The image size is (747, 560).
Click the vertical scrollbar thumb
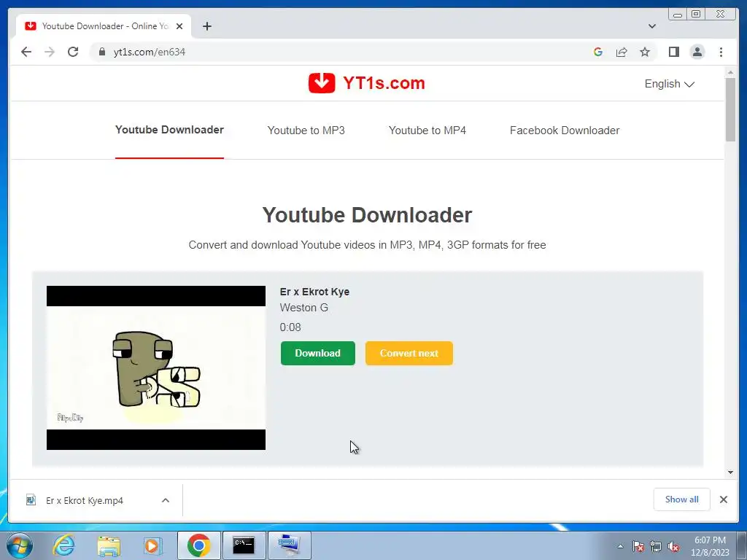730,109
